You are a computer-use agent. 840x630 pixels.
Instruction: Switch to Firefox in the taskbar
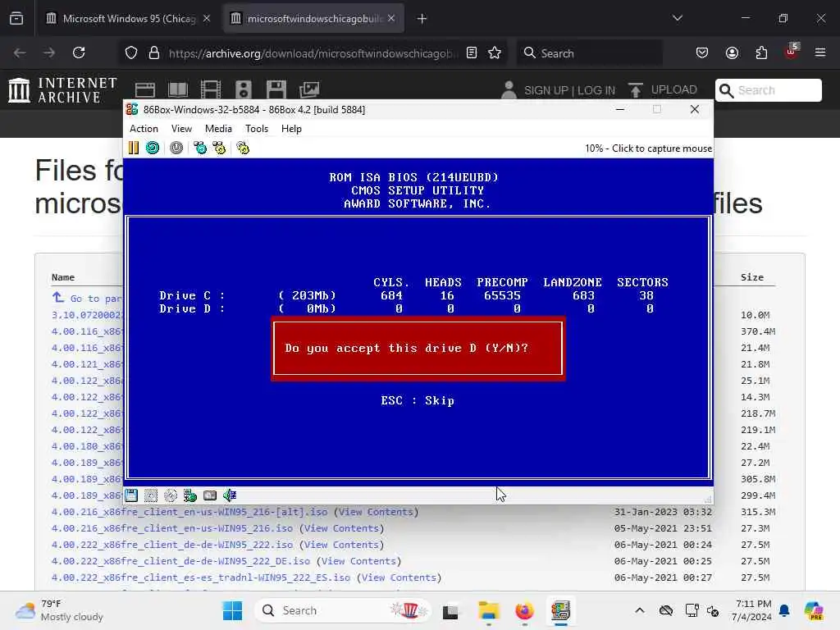click(524, 610)
